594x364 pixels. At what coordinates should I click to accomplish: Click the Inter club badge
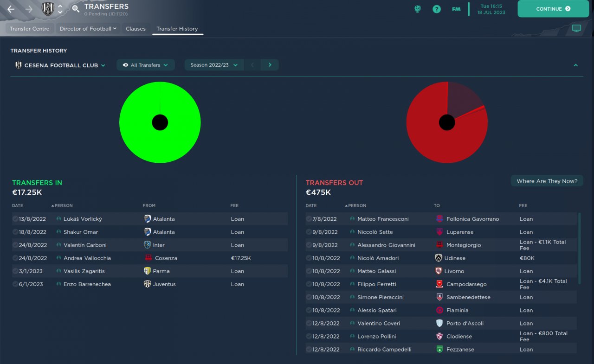point(148,245)
